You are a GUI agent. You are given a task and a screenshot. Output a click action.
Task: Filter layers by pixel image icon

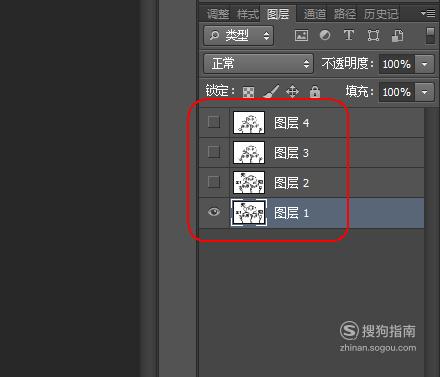pos(301,36)
